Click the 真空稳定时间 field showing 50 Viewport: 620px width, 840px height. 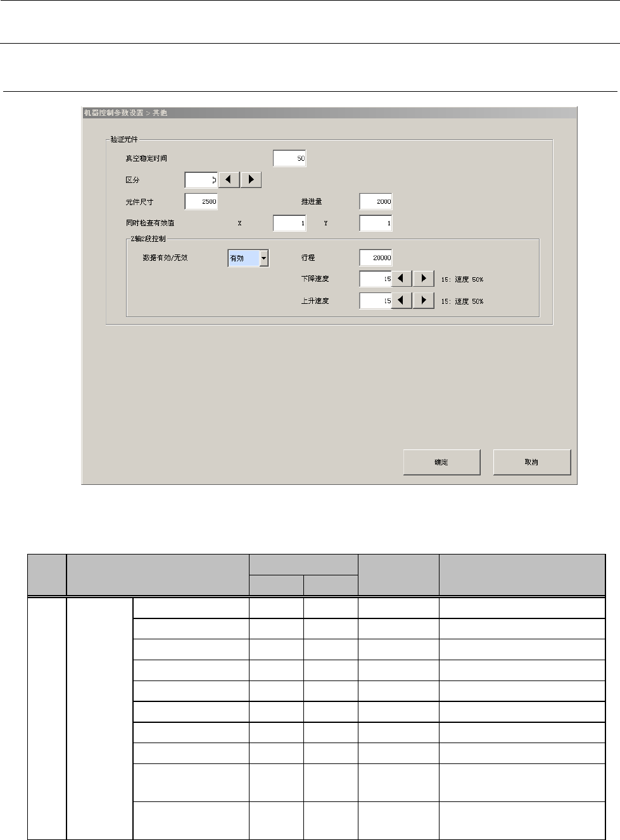(x=289, y=158)
